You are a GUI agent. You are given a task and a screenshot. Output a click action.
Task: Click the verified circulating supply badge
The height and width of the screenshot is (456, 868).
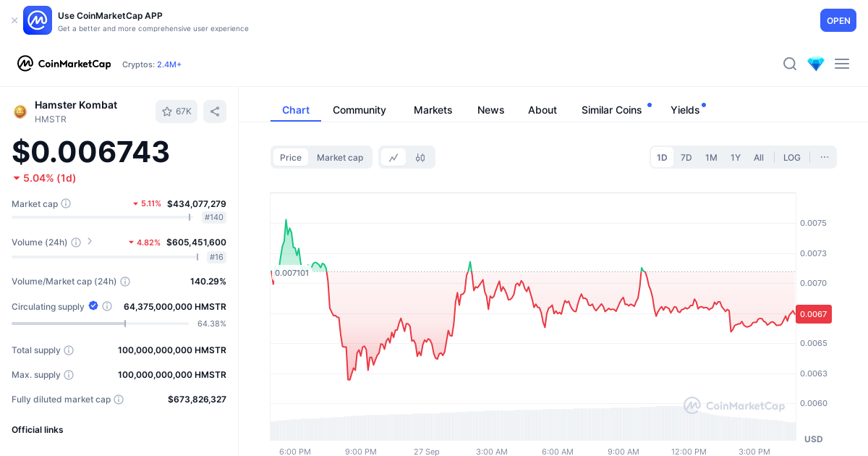tap(93, 306)
